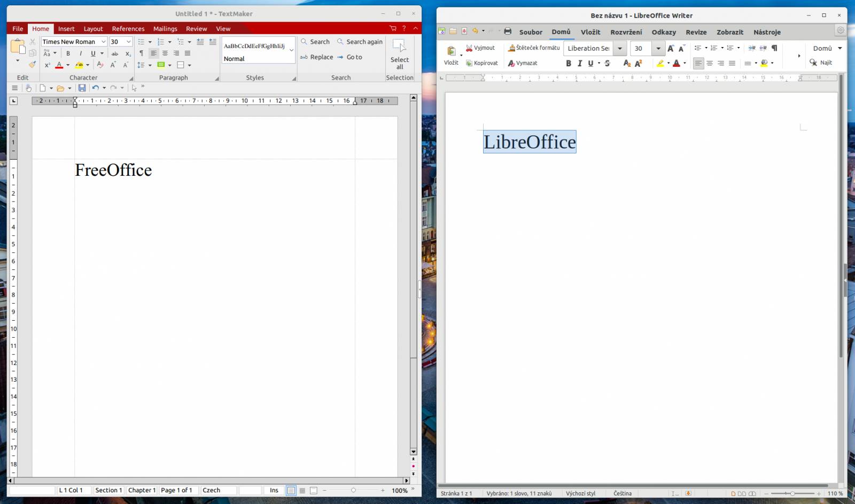The image size is (855, 504).
Task: Open TextMaker hamburger menu icon
Action: coord(15,88)
